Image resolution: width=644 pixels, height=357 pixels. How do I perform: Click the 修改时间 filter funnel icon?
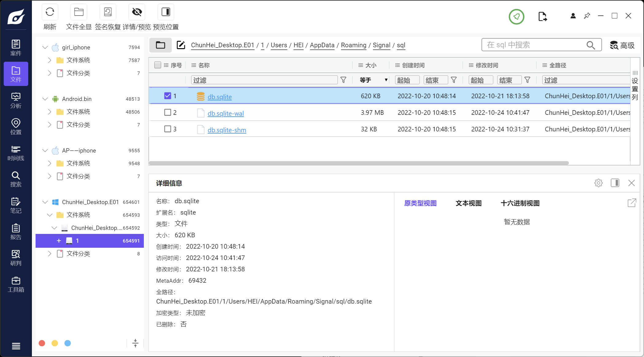coord(527,80)
